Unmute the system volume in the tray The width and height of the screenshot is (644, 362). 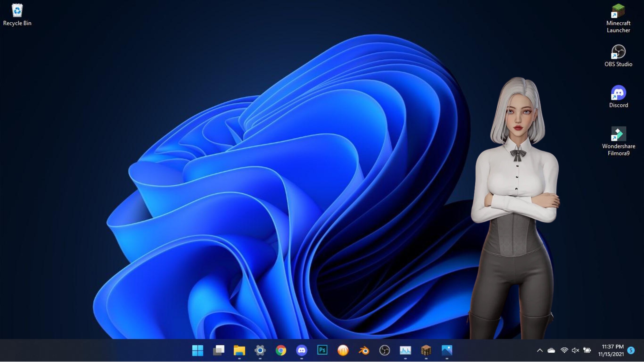(575, 351)
